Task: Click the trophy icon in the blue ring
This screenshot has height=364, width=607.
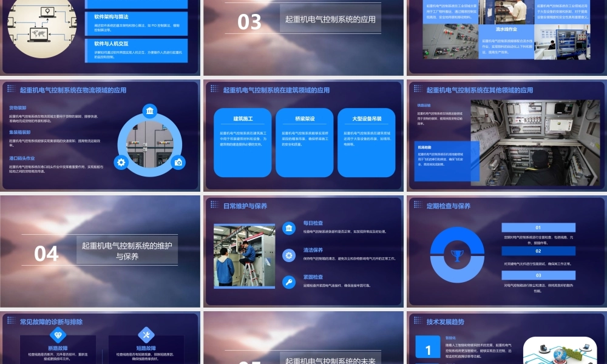Action: [x=457, y=255]
